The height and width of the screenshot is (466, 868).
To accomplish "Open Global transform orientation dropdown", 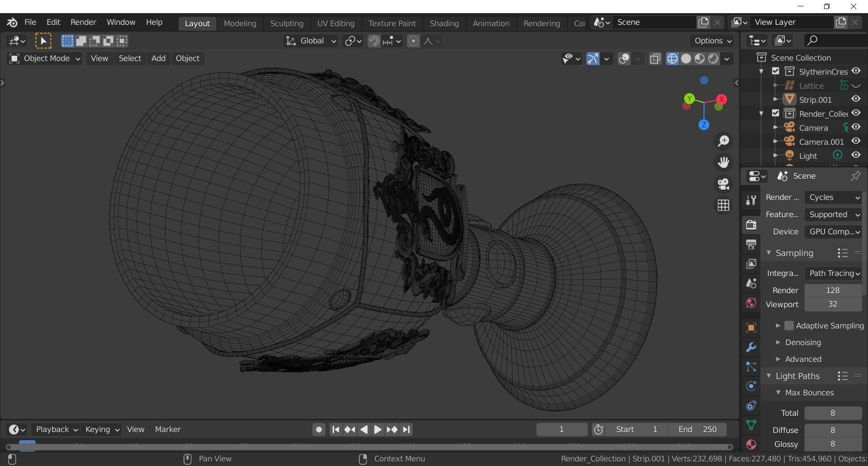I will (x=311, y=41).
